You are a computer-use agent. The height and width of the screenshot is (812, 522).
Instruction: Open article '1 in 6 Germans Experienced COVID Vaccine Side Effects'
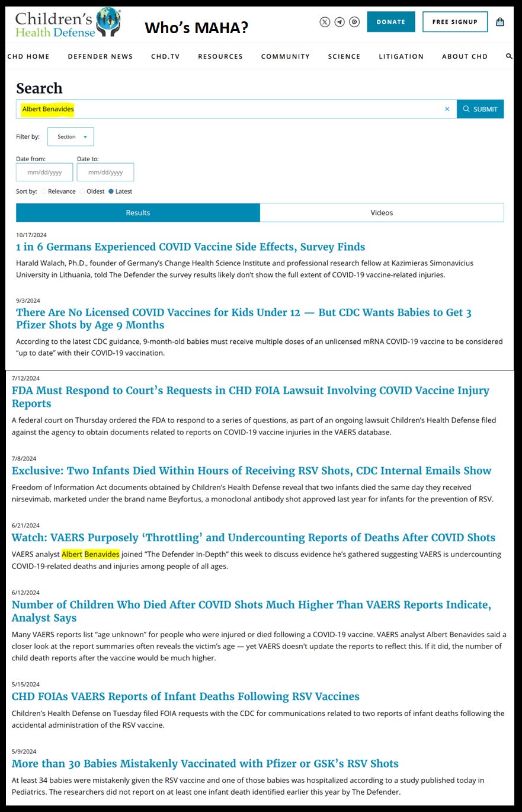[x=190, y=247]
